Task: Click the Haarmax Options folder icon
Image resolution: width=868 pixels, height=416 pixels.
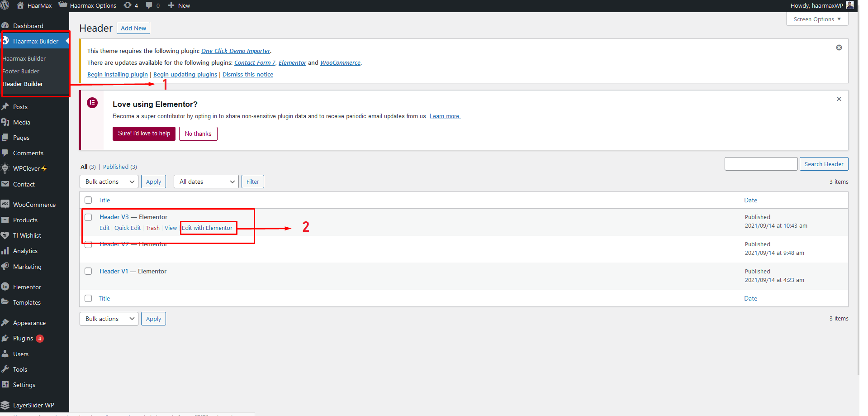Action: pyautogui.click(x=63, y=5)
